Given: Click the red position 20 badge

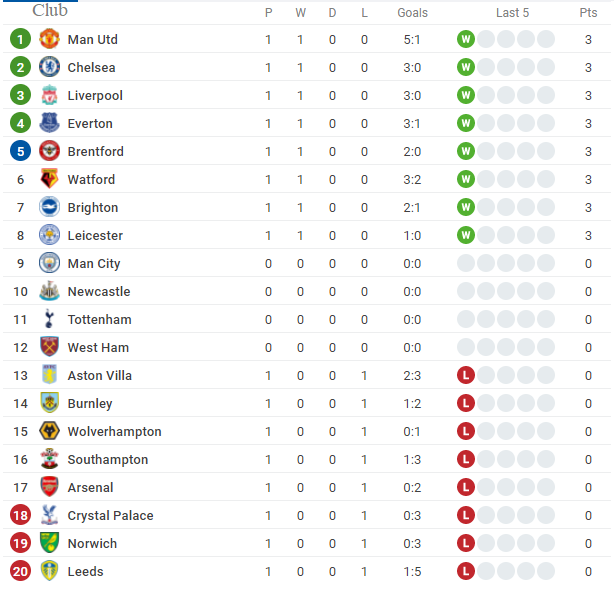Looking at the screenshot, I should [x=20, y=571].
